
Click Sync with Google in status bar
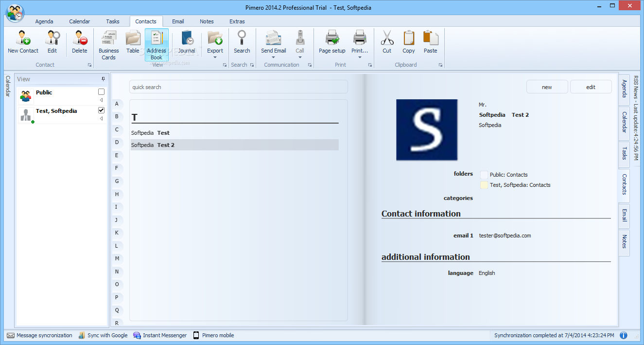click(x=103, y=335)
